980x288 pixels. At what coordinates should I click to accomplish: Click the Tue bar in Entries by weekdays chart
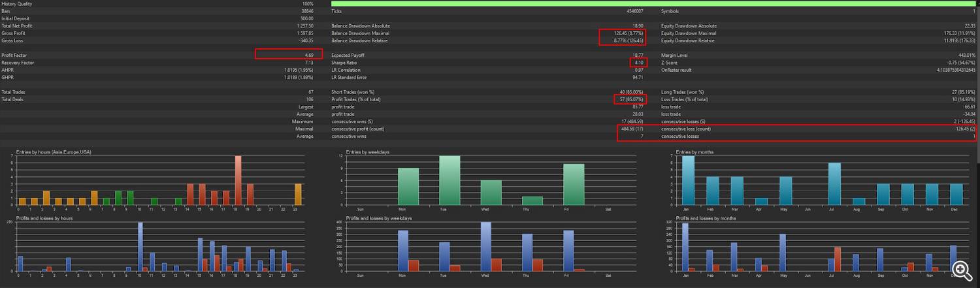tap(449, 180)
